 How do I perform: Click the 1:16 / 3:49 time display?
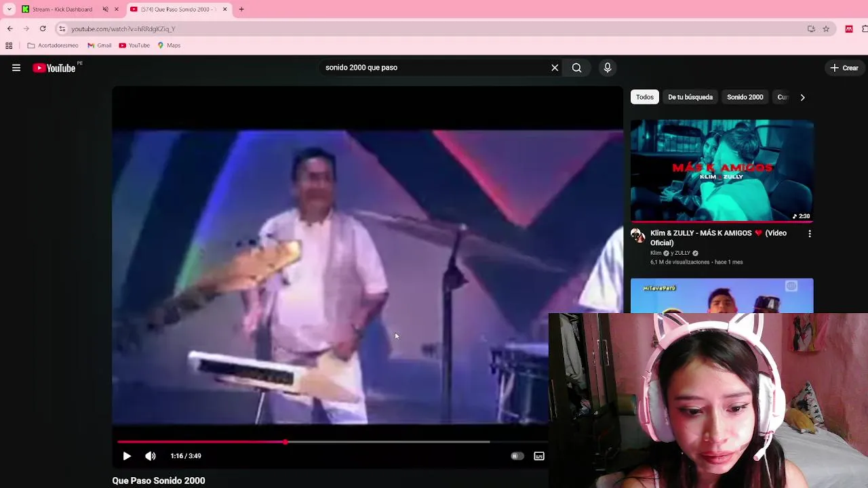pos(186,456)
